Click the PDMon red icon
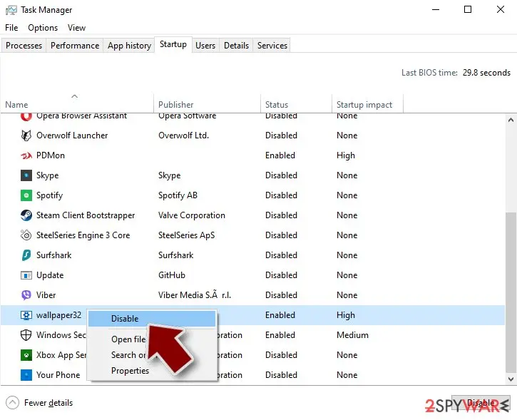The width and height of the screenshot is (517, 420). [x=26, y=155]
